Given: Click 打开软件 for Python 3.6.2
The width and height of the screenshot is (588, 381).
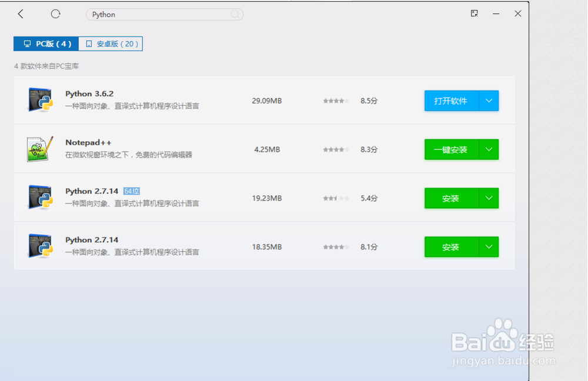Looking at the screenshot, I should point(452,101).
